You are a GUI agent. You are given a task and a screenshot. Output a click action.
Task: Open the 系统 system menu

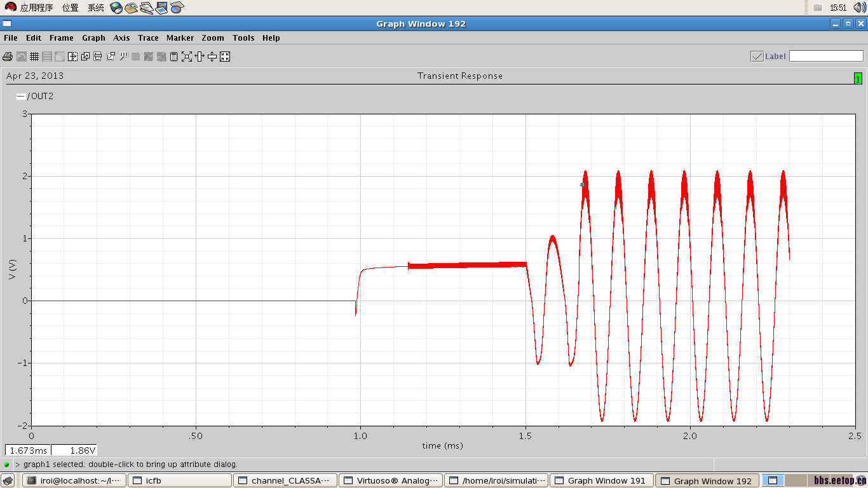pyautogui.click(x=96, y=8)
